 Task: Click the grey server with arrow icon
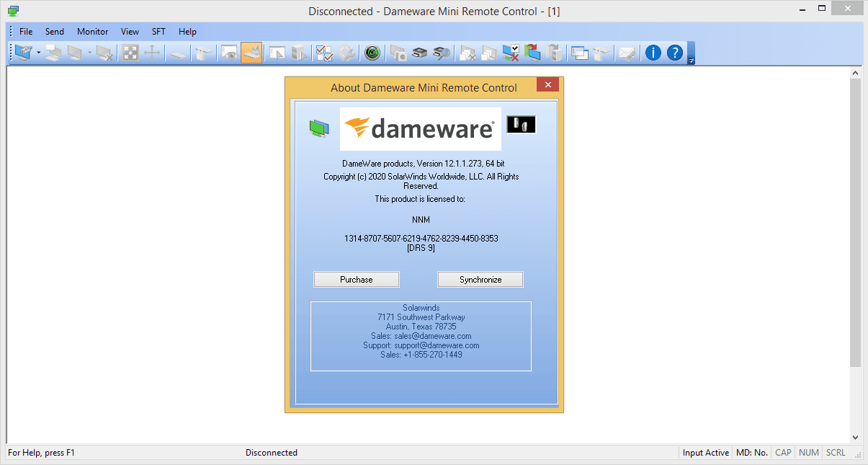tap(554, 53)
